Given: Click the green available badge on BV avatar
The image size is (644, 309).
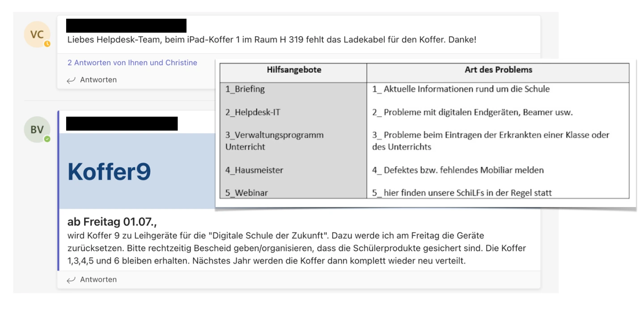Looking at the screenshot, I should pos(47,139).
